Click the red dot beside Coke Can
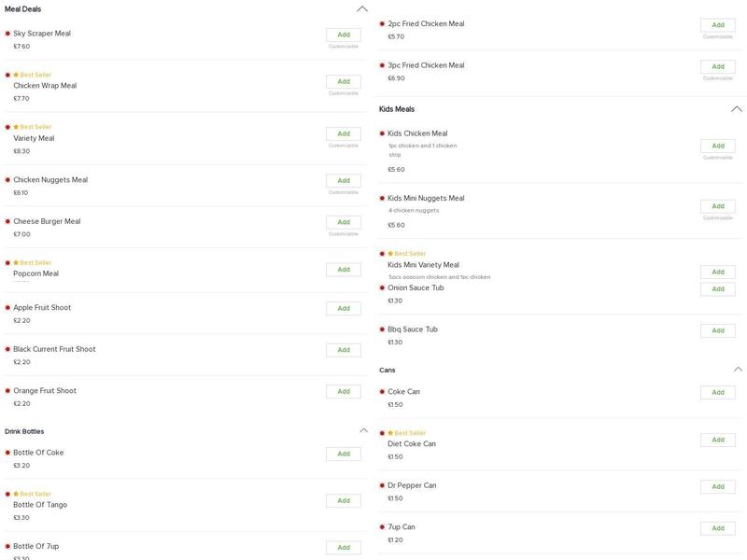 (382, 392)
